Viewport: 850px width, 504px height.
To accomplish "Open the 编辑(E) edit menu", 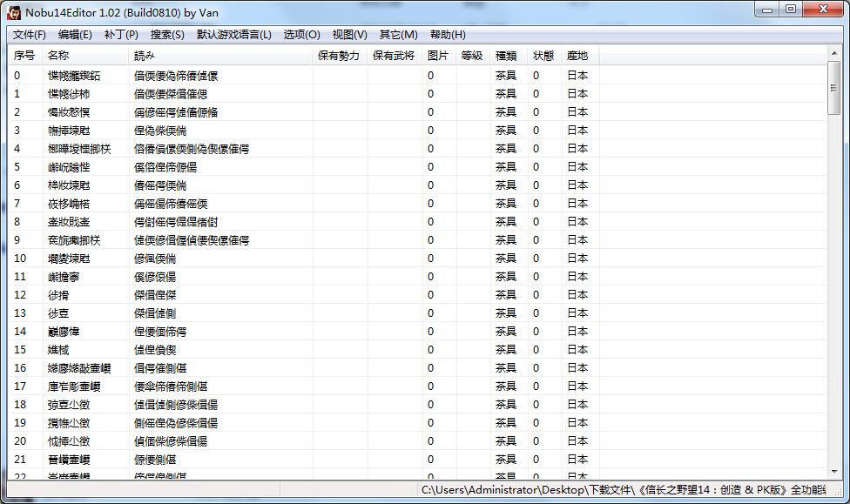I will point(73,35).
